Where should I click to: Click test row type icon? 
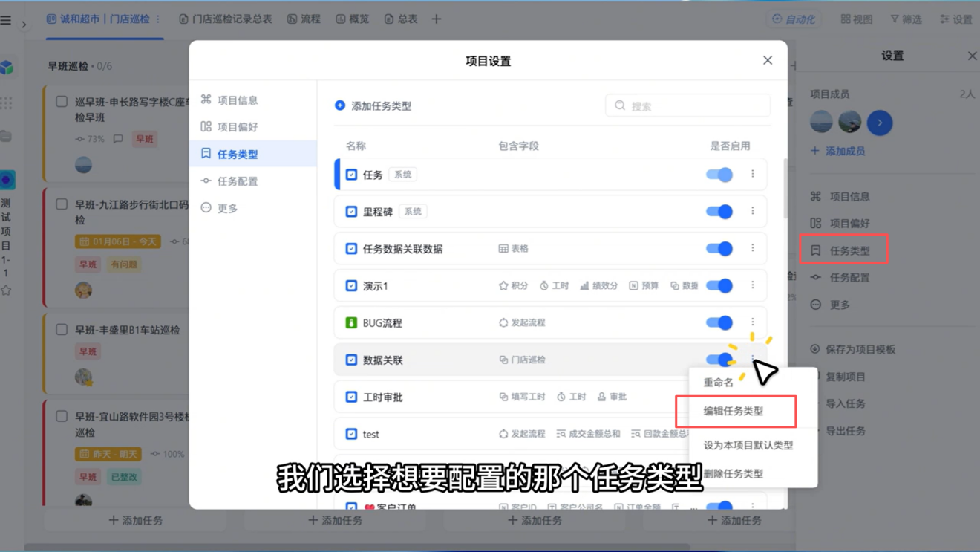(351, 434)
